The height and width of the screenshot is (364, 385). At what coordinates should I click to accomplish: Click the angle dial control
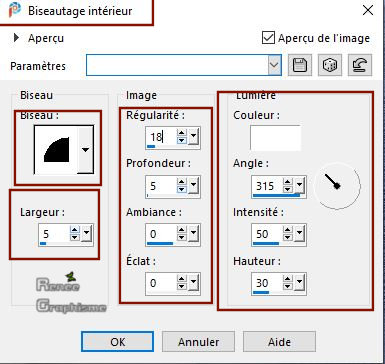[337, 185]
